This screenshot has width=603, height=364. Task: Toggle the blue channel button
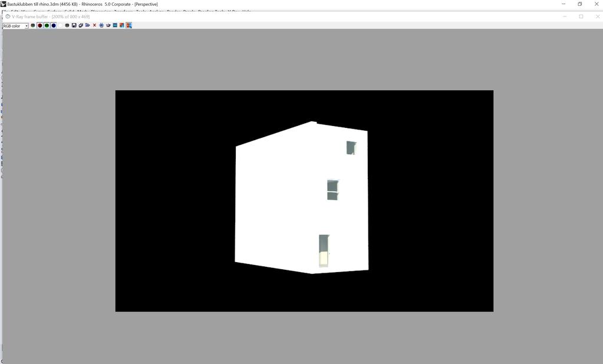click(54, 25)
